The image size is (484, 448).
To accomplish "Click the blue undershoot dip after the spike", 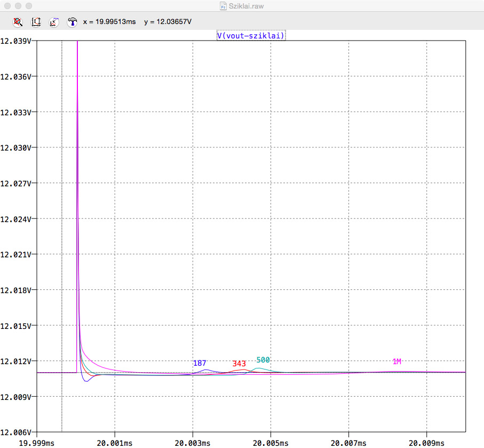I will 86,381.
